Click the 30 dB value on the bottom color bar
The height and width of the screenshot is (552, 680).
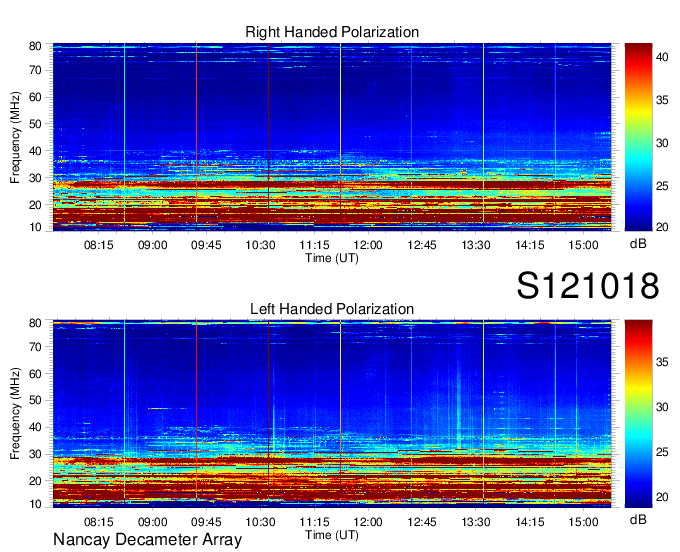point(662,407)
